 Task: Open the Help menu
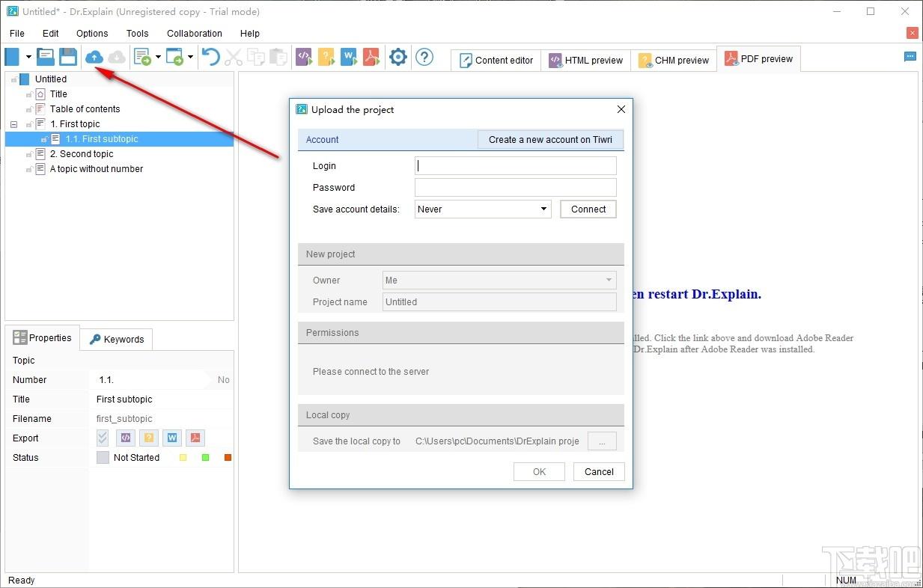250,34
